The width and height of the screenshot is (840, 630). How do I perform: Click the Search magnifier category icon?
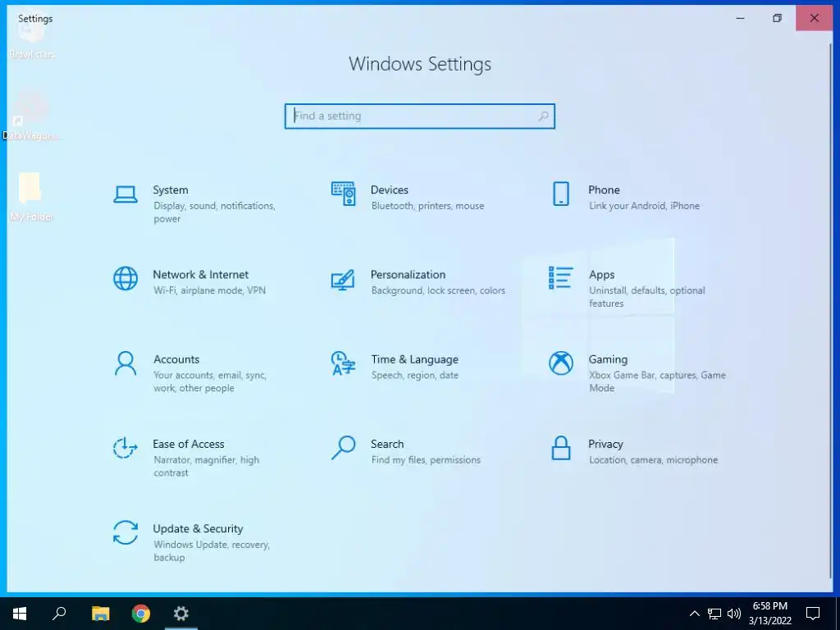343,448
